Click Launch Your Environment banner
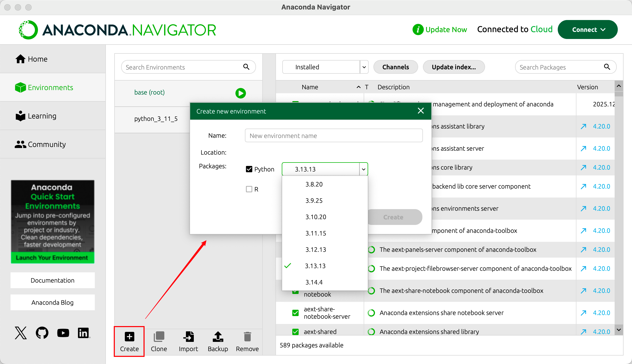This screenshot has width=632, height=364. pyautogui.click(x=53, y=258)
